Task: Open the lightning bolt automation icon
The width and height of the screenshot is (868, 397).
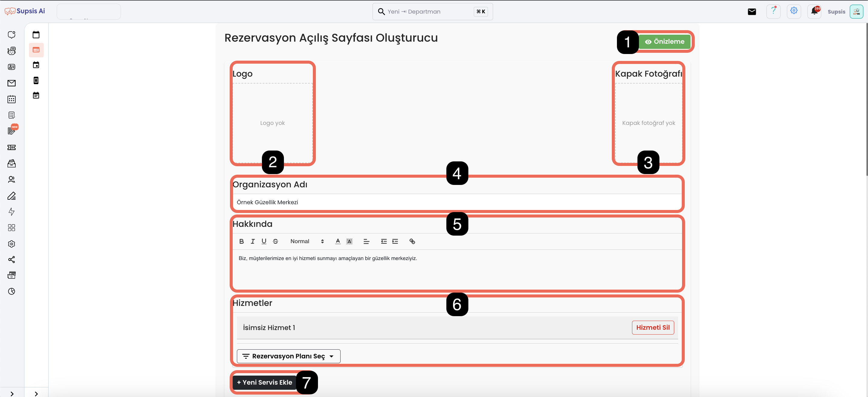Action: click(x=11, y=212)
